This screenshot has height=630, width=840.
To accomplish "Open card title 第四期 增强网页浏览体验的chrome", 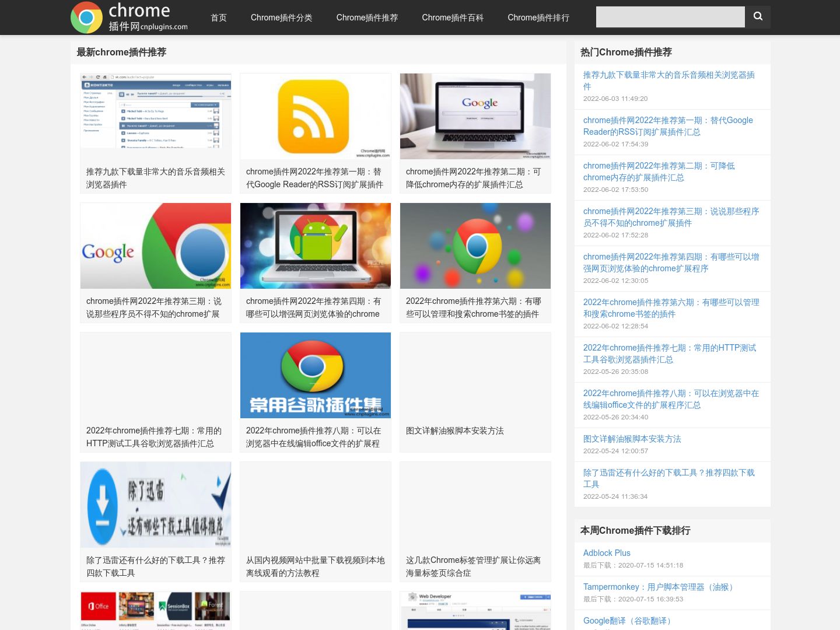I will tap(314, 307).
